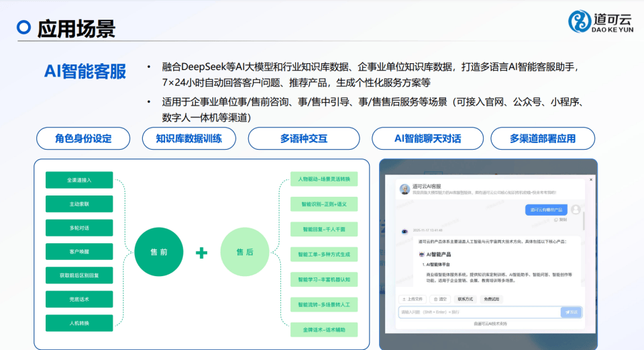Click the 清空 clear button
Viewport: 644px width, 350px height.
pyautogui.click(x=439, y=299)
